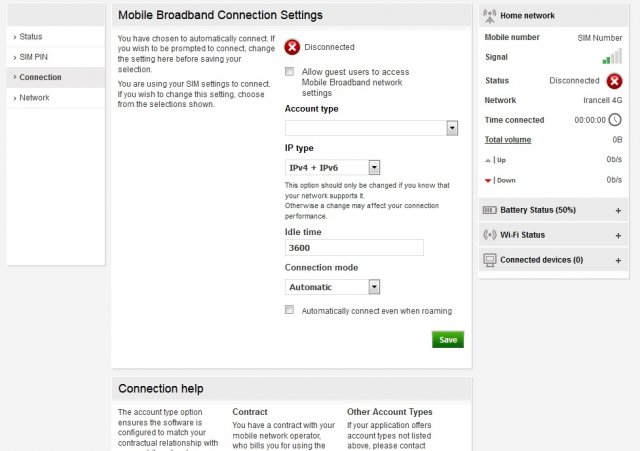This screenshot has width=640, height=451.
Task: Click the Connected devices monitor icon
Action: pyautogui.click(x=490, y=260)
